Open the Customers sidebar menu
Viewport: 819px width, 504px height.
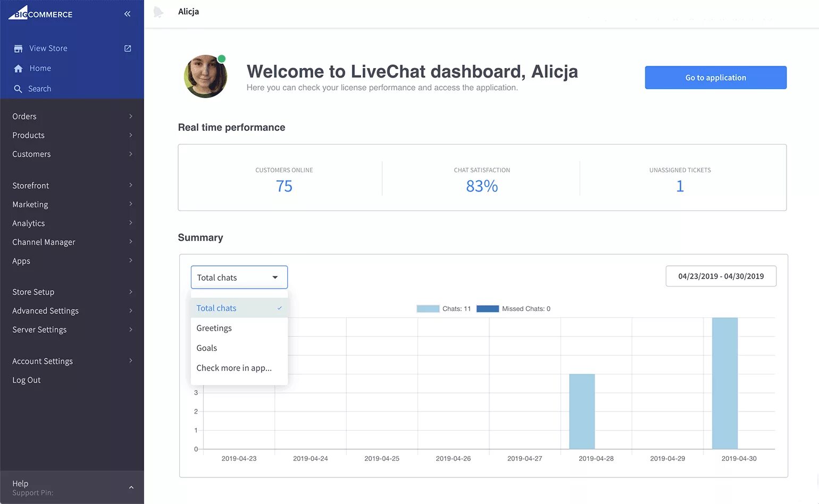click(x=72, y=154)
